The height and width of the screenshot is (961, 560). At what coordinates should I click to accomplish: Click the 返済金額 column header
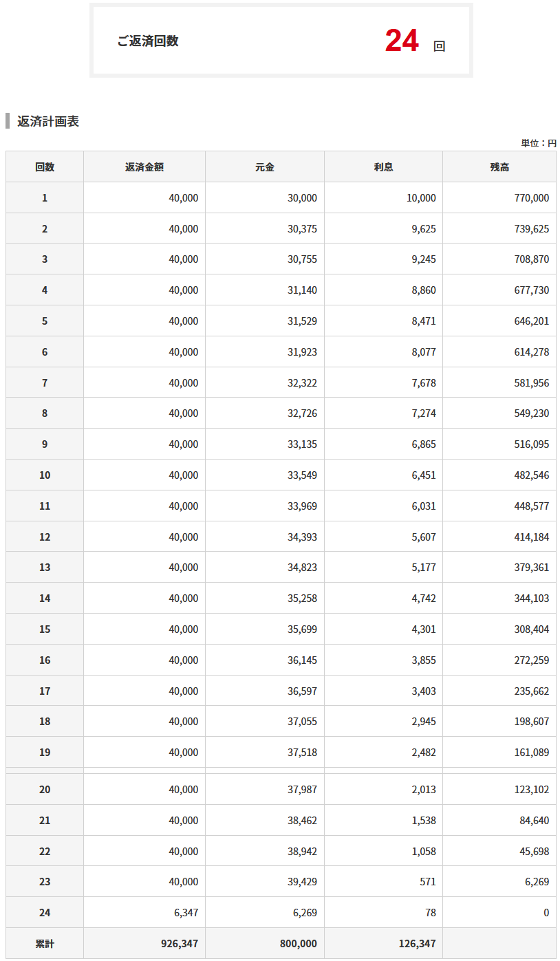144,167
